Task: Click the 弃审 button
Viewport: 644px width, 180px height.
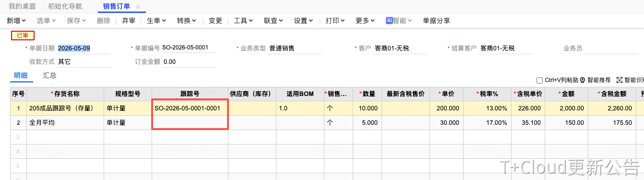Action: coord(129,21)
